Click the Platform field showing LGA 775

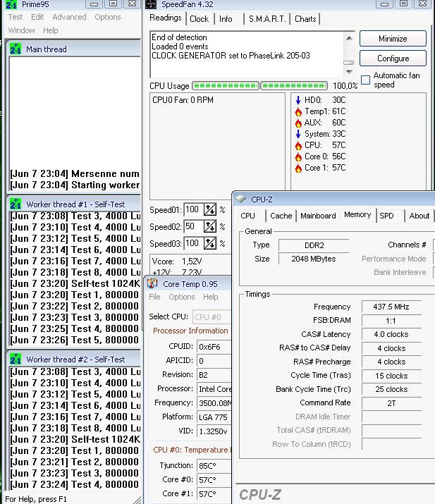click(214, 417)
